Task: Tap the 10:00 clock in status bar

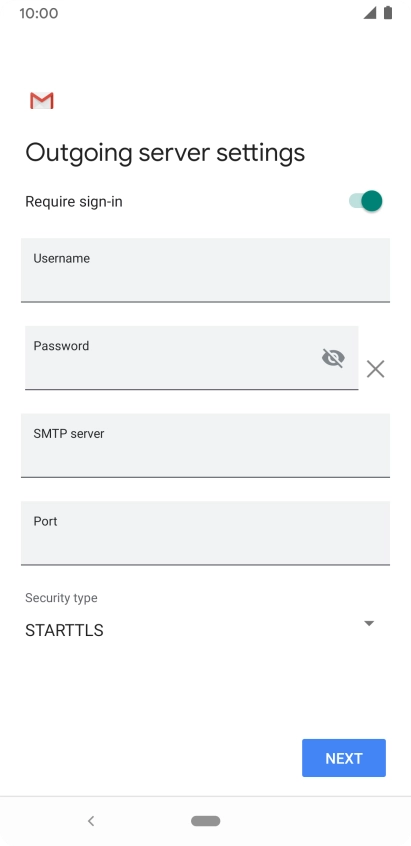Action: (x=39, y=13)
